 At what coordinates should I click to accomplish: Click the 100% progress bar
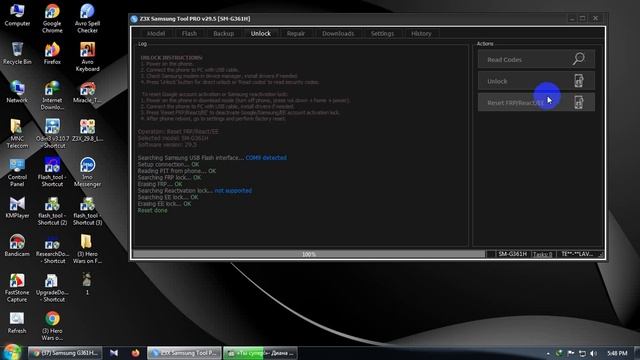(309, 254)
